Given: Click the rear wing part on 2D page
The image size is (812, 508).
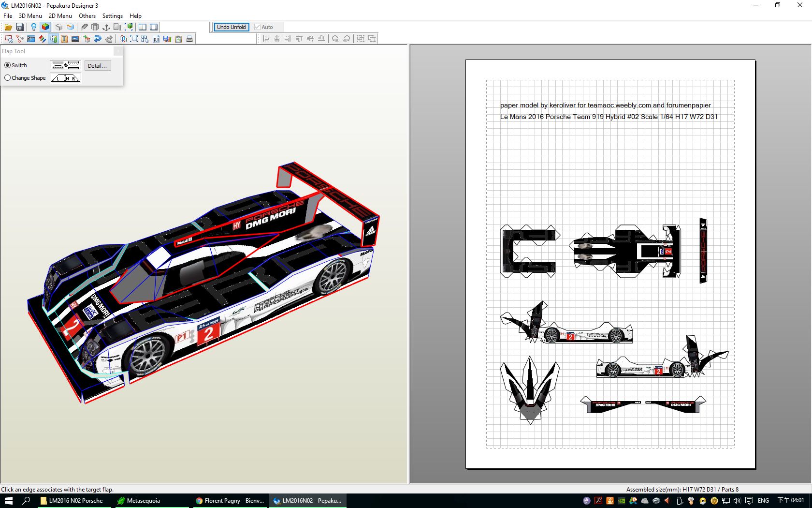Looking at the screenshot, I should [x=703, y=251].
